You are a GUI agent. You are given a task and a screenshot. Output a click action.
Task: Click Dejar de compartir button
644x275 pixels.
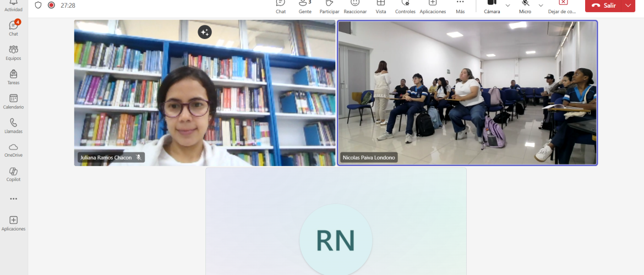pyautogui.click(x=561, y=5)
